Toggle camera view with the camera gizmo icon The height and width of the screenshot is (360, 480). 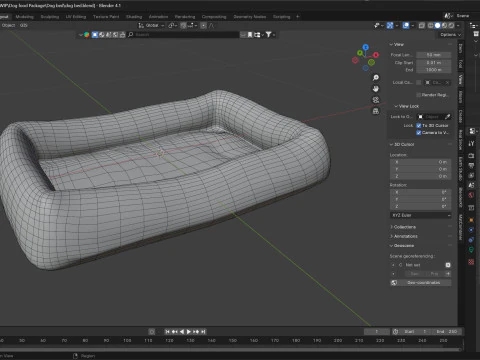376,100
